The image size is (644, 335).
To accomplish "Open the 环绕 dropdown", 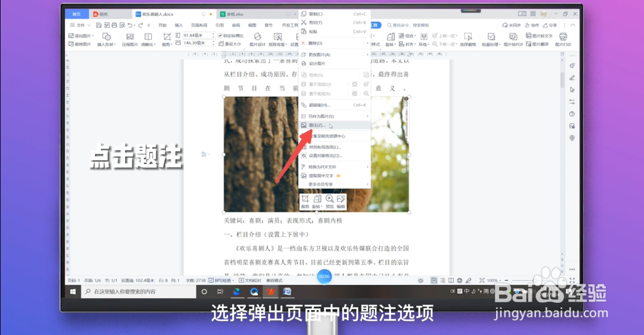I will [x=424, y=40].
